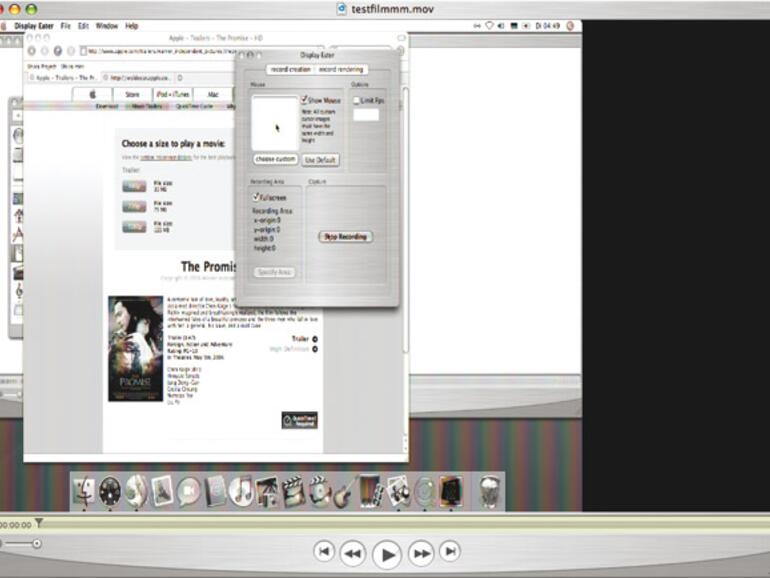This screenshot has height=578, width=770.
Task: Open the Help menu
Action: click(132, 26)
